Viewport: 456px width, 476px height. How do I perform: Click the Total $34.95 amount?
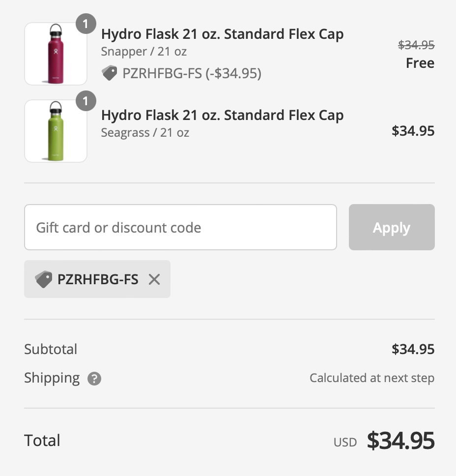pos(400,441)
